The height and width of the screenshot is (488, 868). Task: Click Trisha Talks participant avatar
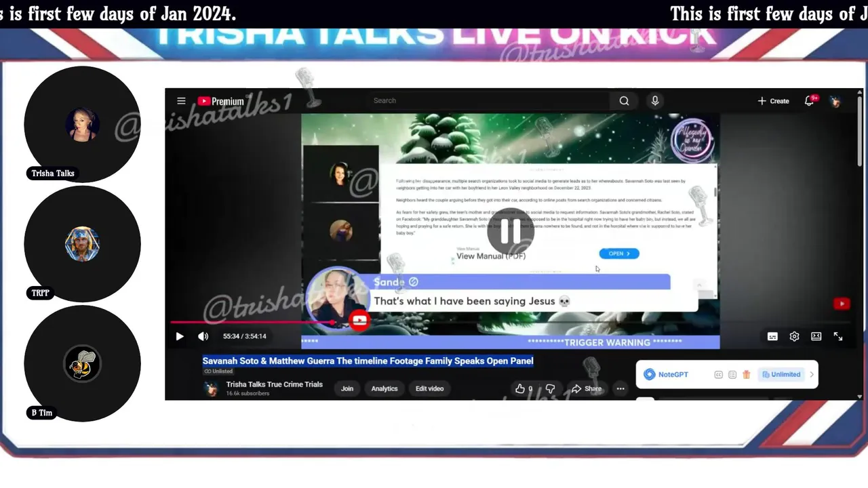pyautogui.click(x=82, y=124)
